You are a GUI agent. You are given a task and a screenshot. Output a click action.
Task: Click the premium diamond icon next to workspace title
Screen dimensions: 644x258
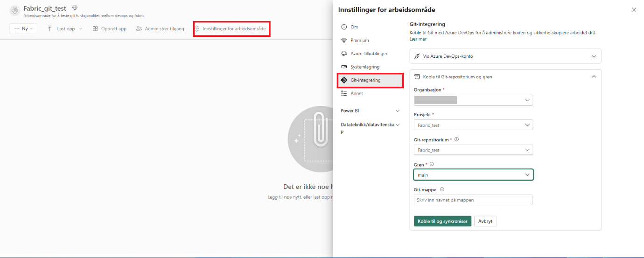click(x=75, y=8)
